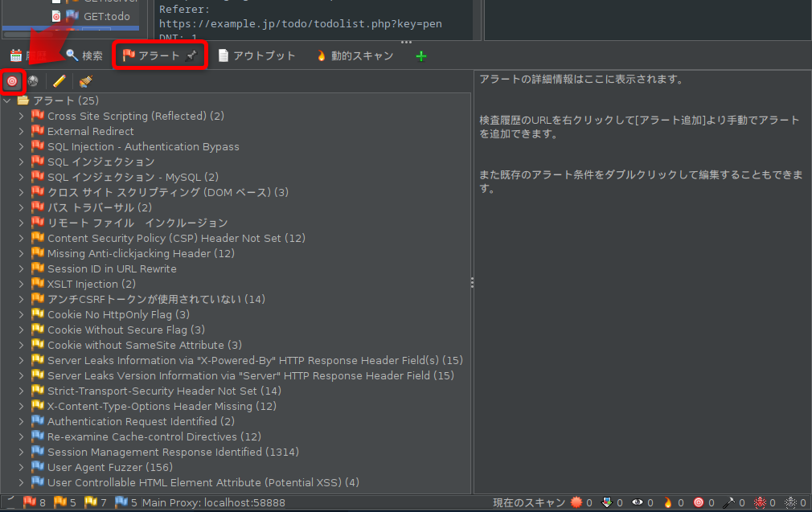The image size is (812, 512).
Task: Select Server Leaks Version Information row
Action: [251, 376]
